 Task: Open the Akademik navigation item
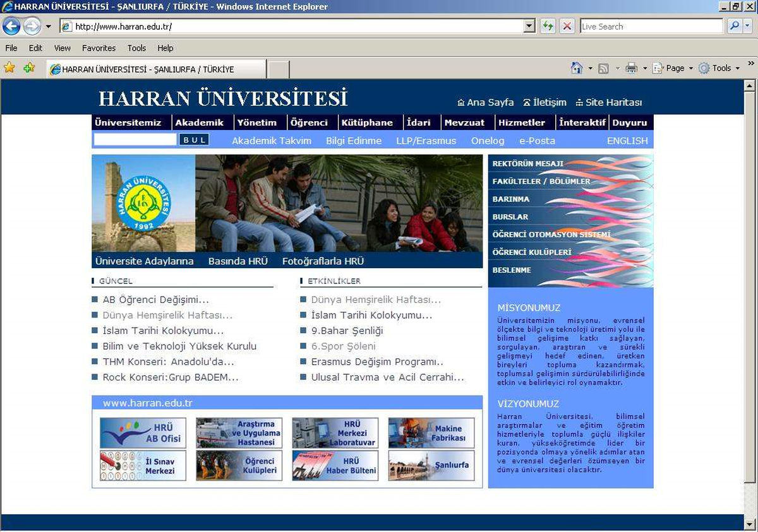(x=200, y=122)
